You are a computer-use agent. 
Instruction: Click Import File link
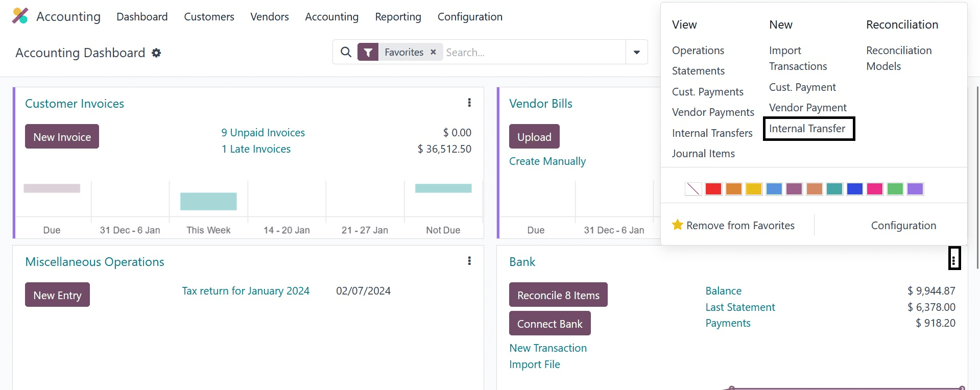[x=535, y=364]
